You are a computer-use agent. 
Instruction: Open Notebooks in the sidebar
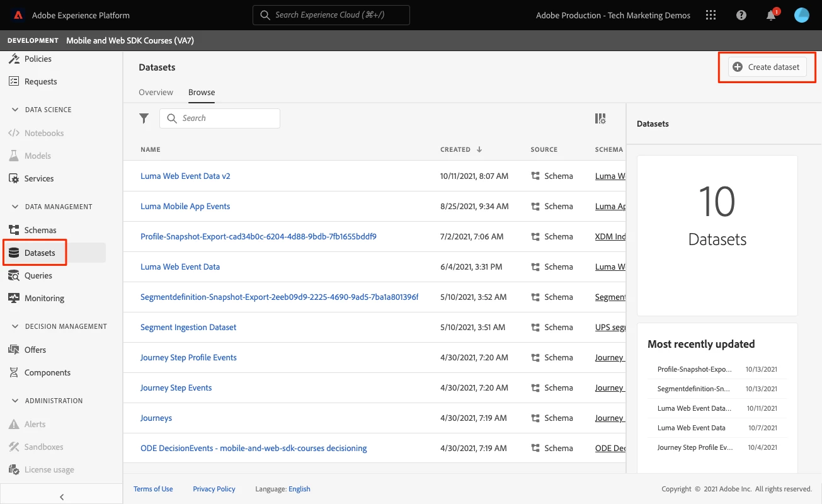pyautogui.click(x=44, y=133)
